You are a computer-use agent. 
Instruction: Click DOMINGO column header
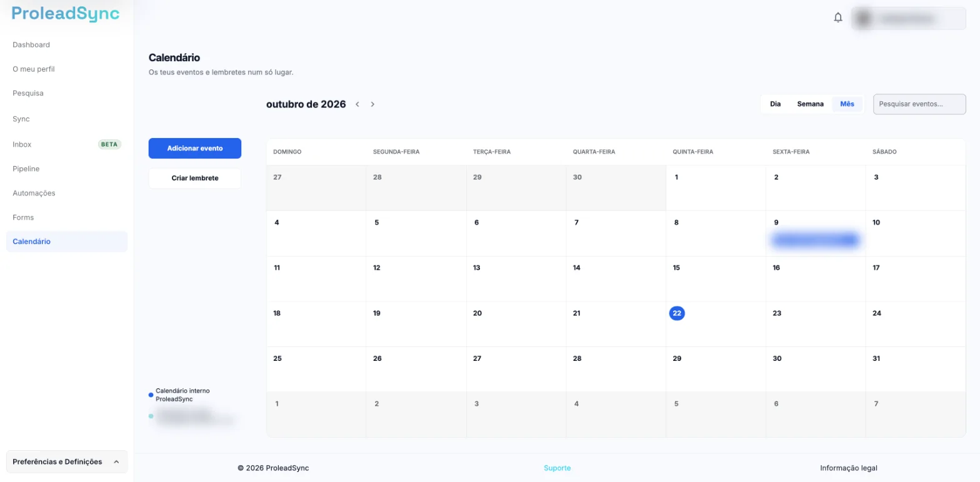coord(287,152)
